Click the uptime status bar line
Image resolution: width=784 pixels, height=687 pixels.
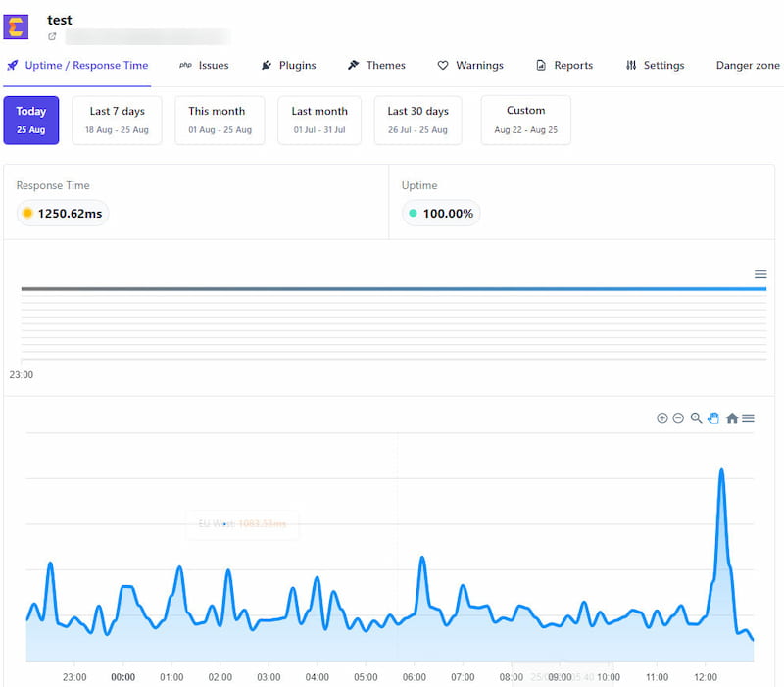point(394,288)
